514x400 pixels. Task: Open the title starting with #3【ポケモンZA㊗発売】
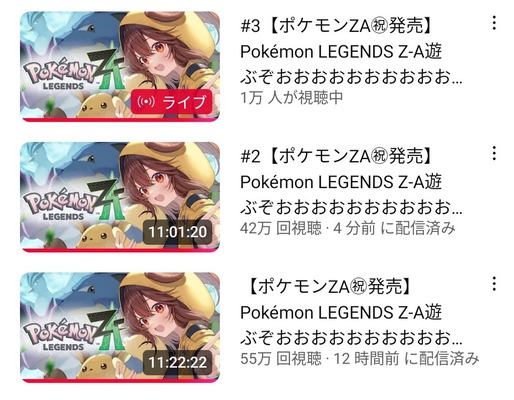coord(351,52)
